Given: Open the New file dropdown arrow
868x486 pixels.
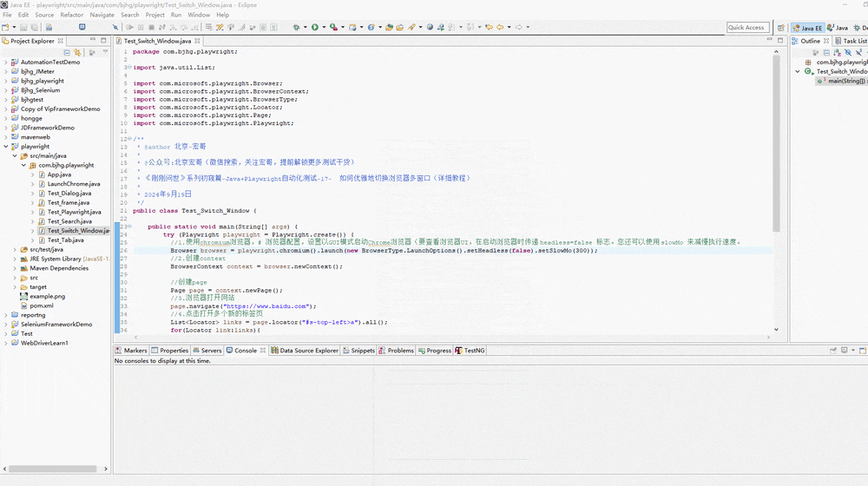Looking at the screenshot, I should pyautogui.click(x=14, y=27).
